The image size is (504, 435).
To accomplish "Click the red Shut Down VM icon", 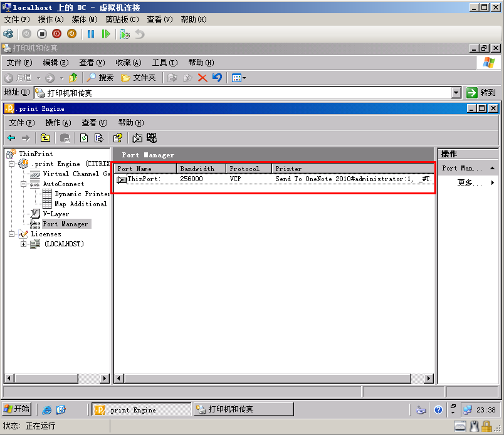I will pyautogui.click(x=56, y=34).
